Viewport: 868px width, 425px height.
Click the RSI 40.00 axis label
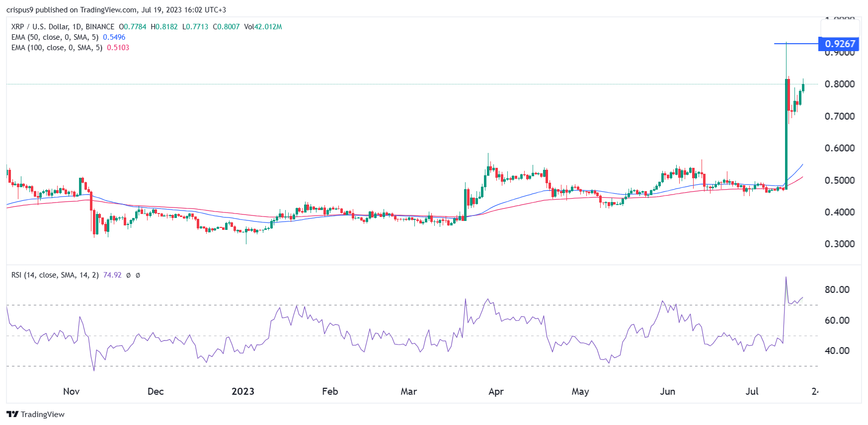coord(837,351)
